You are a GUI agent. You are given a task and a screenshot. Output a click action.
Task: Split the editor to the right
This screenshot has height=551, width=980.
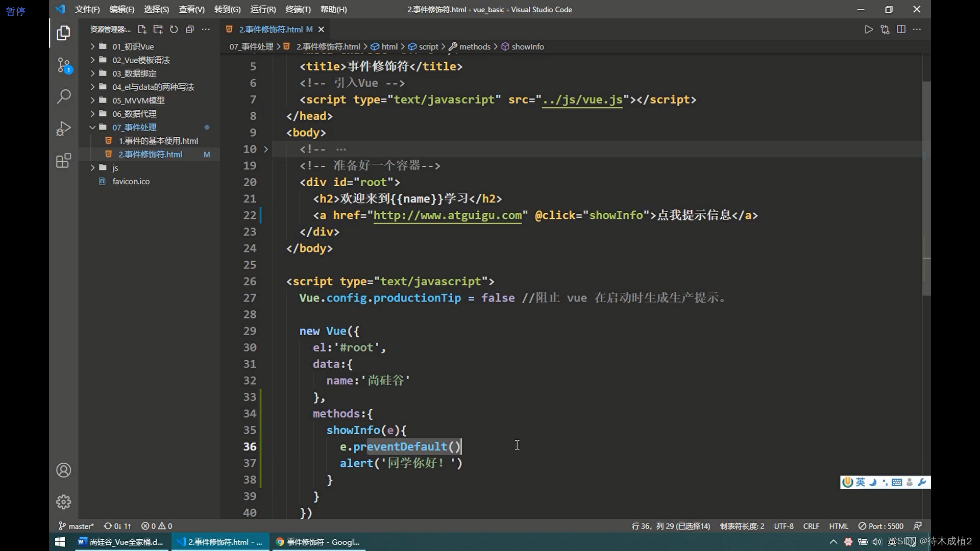[x=901, y=30]
